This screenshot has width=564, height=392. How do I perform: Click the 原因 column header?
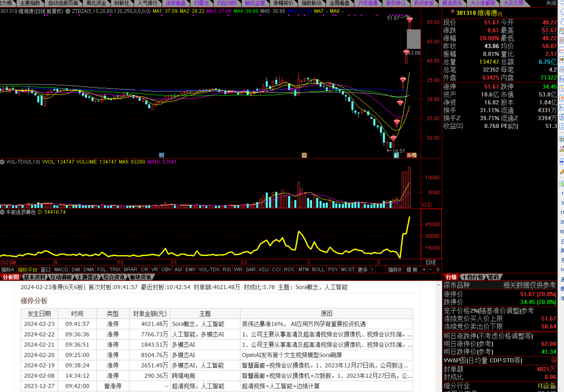[x=326, y=314]
